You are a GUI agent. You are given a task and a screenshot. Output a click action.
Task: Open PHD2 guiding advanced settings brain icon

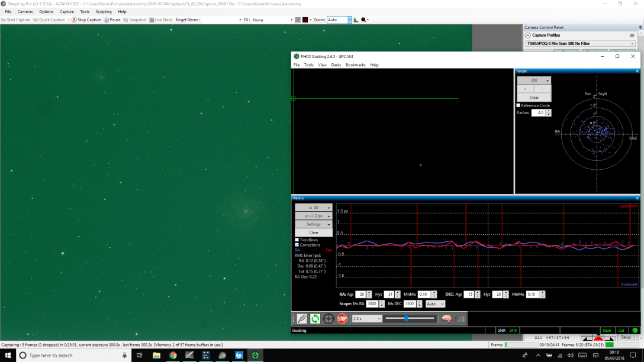(x=446, y=317)
